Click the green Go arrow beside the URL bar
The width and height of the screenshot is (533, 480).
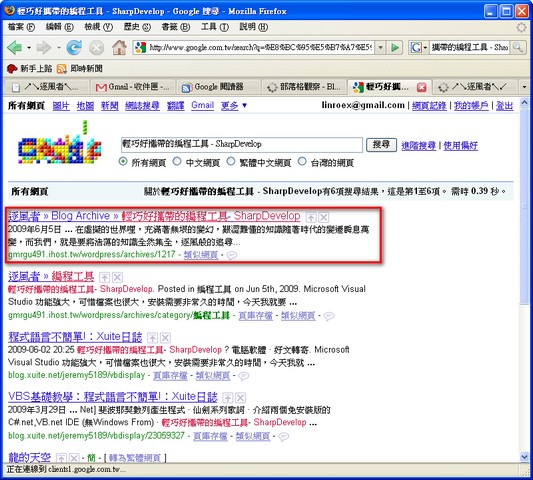395,48
